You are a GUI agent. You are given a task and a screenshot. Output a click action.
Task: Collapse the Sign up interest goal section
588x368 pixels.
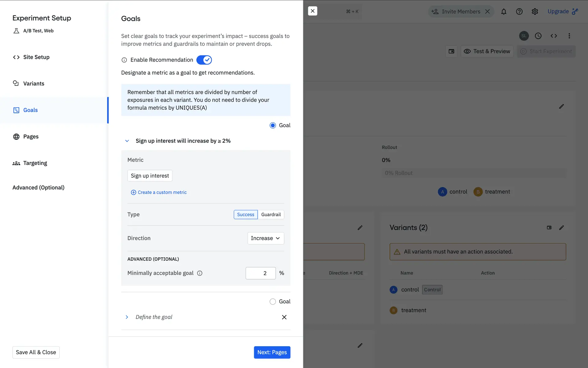(x=127, y=141)
